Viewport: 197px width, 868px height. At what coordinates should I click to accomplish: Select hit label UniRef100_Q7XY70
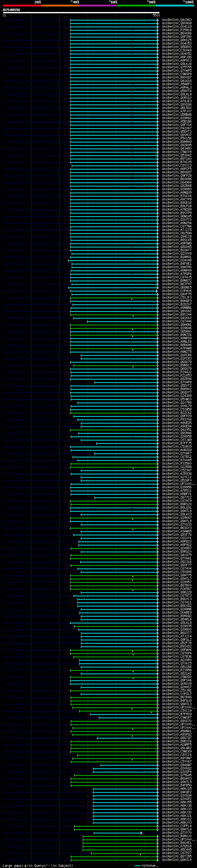(177, 833)
